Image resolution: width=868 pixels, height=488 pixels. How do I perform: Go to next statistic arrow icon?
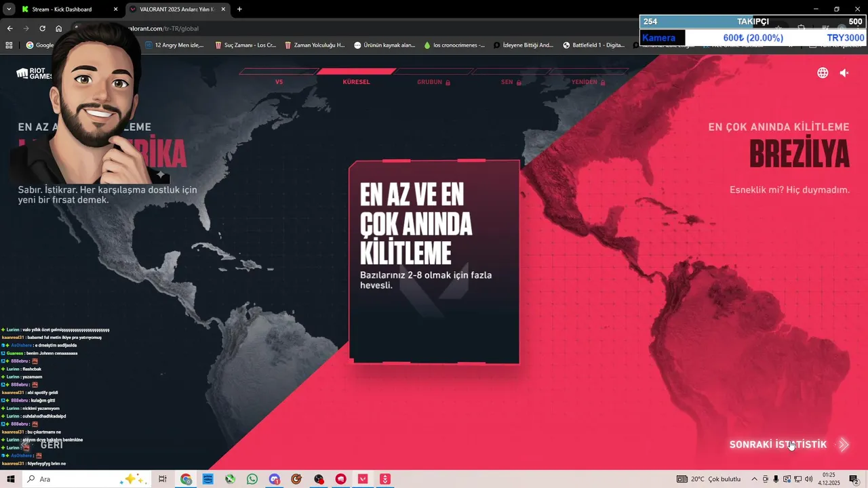coord(844,445)
